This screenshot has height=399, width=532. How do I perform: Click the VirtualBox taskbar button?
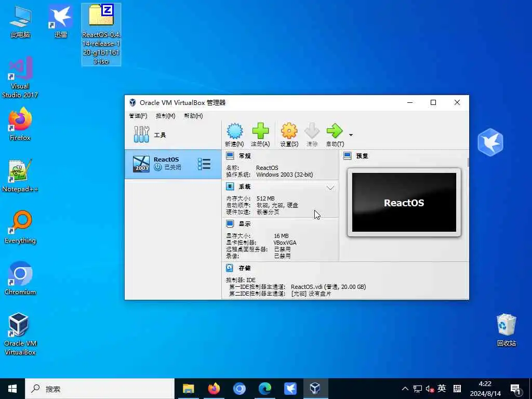coord(315,389)
